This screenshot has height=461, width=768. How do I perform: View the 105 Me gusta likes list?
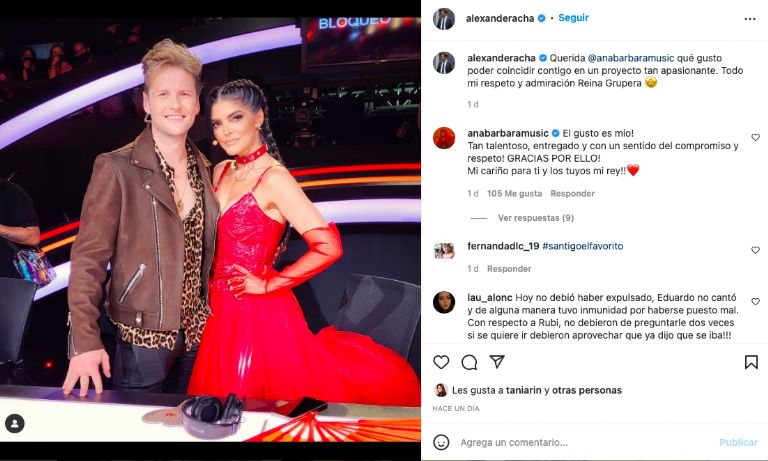[514, 194]
